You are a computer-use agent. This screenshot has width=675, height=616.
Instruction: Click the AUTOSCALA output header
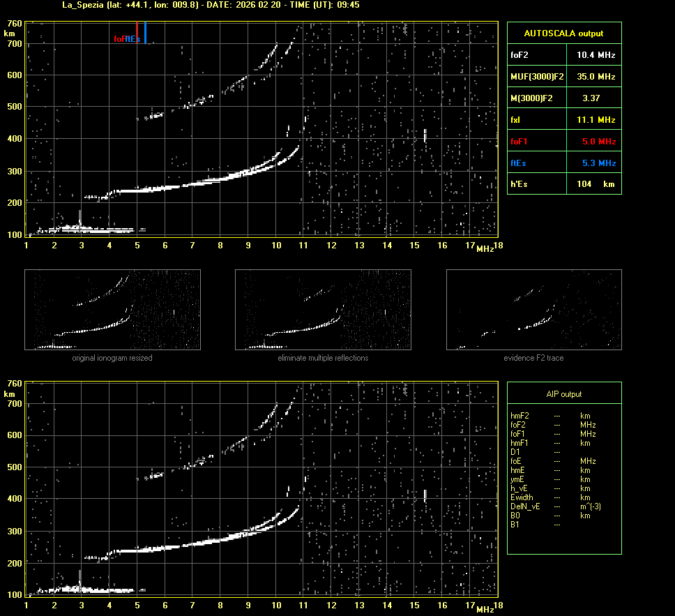563,33
